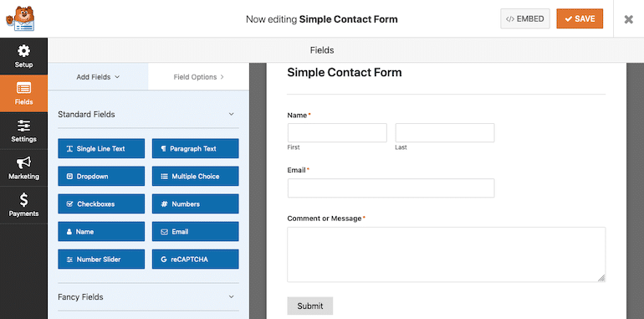This screenshot has height=319, width=644.
Task: Open the Payments dollar panel
Action: (x=23, y=205)
